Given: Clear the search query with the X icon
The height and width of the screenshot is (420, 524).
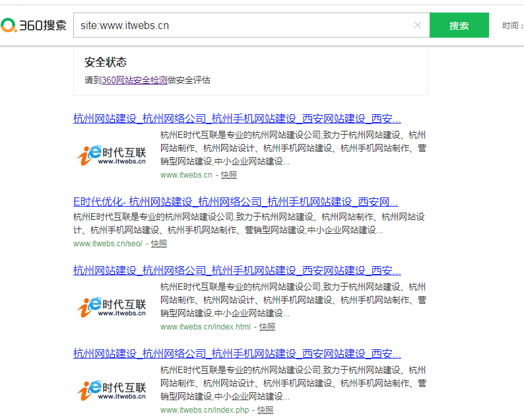Looking at the screenshot, I should click(x=417, y=26).
